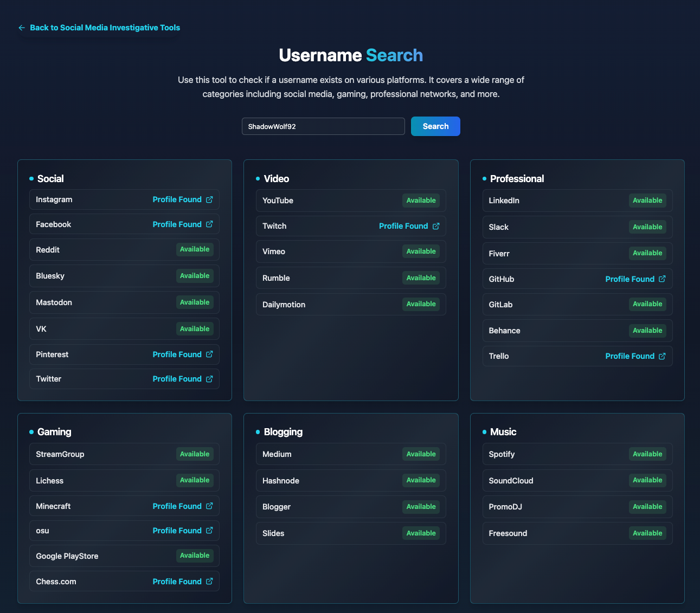Click the username input field
The image size is (700, 613).
tap(323, 126)
